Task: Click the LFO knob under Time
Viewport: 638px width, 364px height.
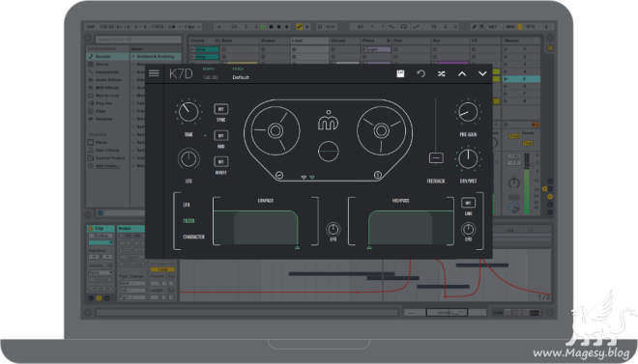Action: pos(188,159)
